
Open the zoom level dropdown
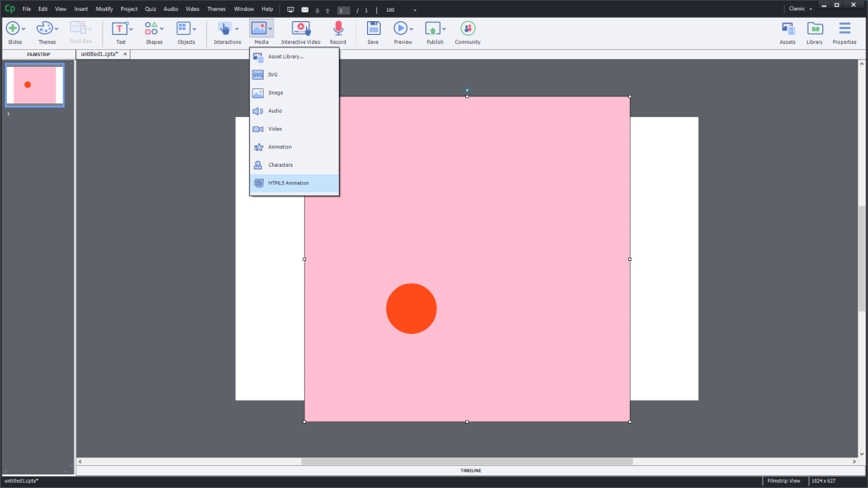(x=415, y=10)
